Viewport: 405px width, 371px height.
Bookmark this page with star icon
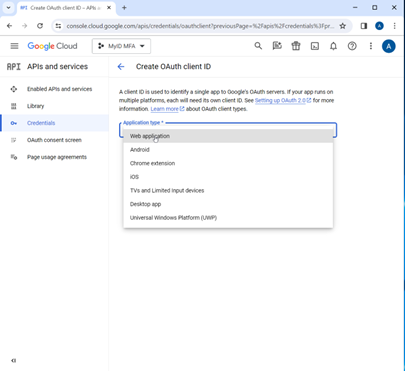click(x=342, y=26)
